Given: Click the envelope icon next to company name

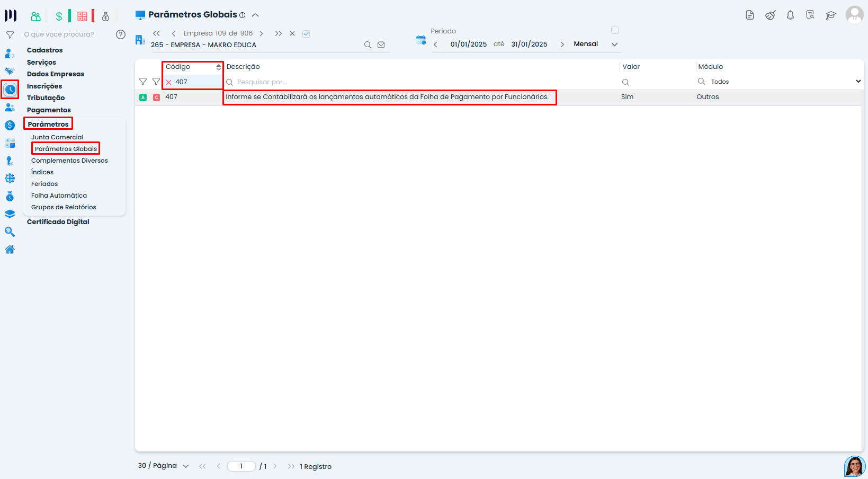Looking at the screenshot, I should click(x=381, y=45).
